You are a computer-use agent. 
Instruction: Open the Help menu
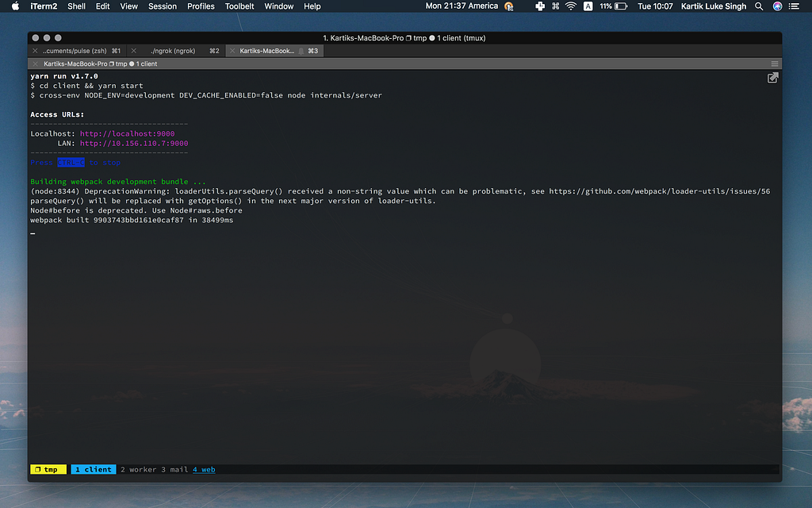coord(312,6)
